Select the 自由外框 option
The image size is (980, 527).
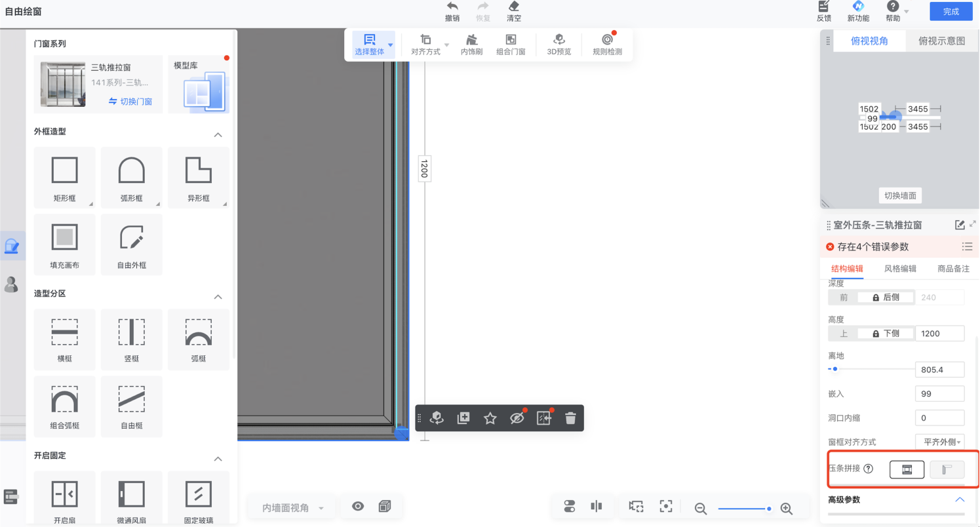coord(132,244)
